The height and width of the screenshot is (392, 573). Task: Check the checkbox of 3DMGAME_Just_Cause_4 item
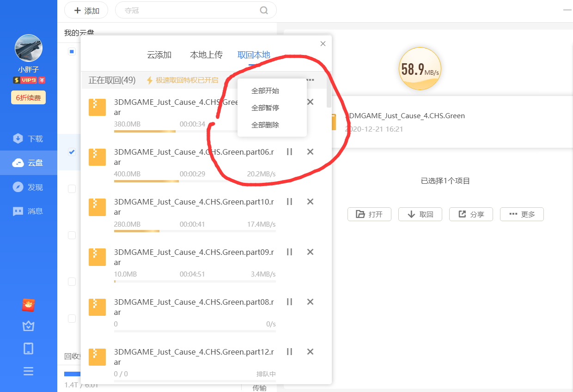point(72,151)
